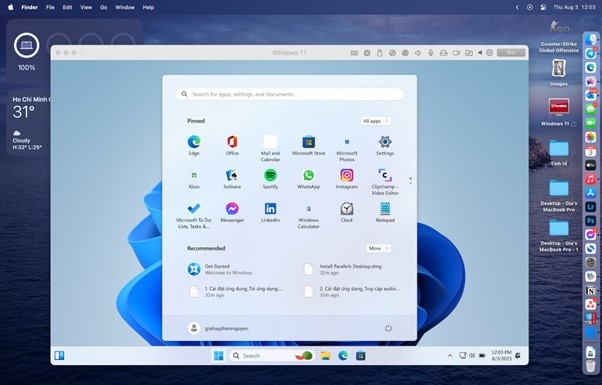The height and width of the screenshot is (385, 602).
Task: Open the Widgets panel on the taskbar
Action: pos(59,355)
